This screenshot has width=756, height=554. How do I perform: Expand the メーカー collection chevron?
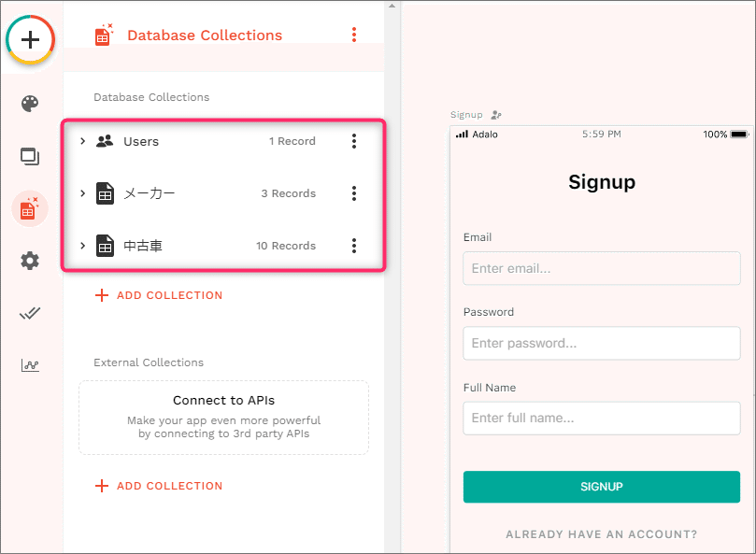coord(83,193)
